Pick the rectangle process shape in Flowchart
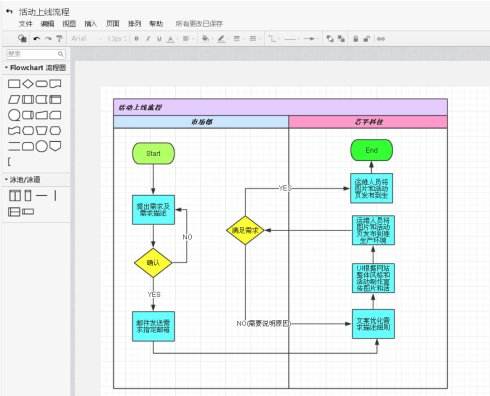This screenshot has height=396, width=490. click(14, 83)
